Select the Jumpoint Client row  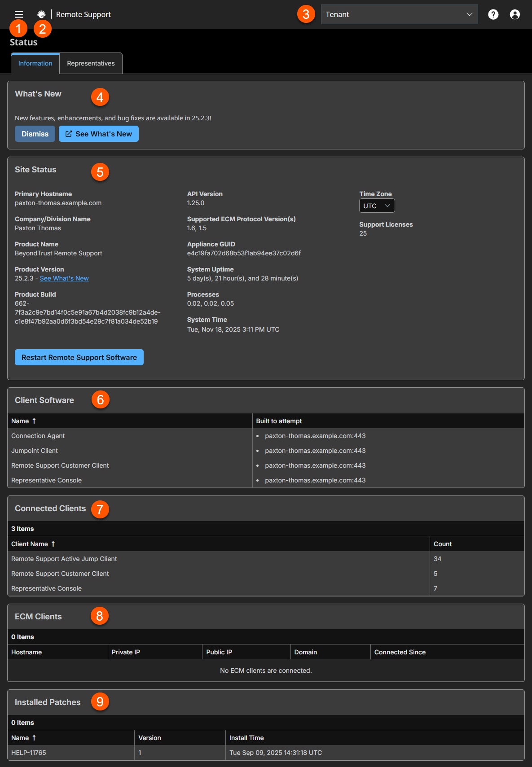coord(266,451)
